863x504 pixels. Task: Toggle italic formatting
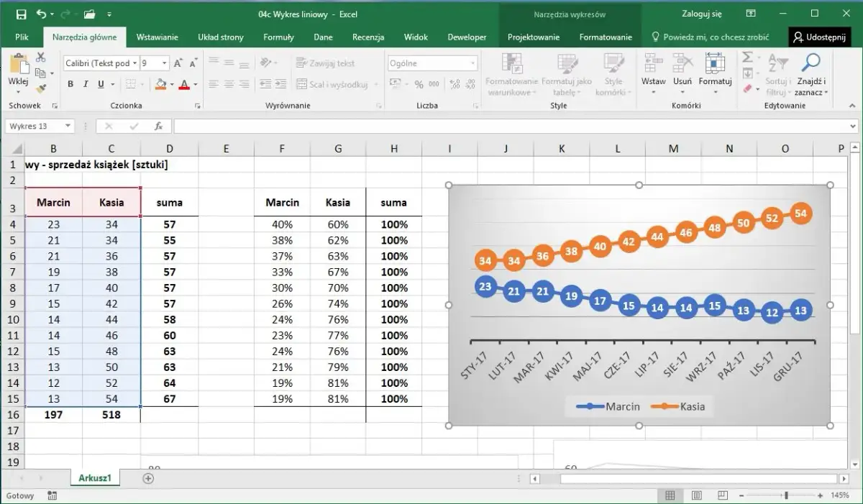pos(84,83)
